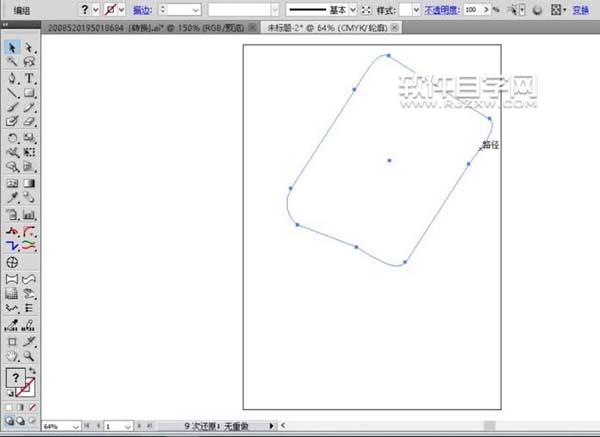Open the 不透明度 transparency panel link
Viewport: 600px width, 437px height.
[x=442, y=10]
